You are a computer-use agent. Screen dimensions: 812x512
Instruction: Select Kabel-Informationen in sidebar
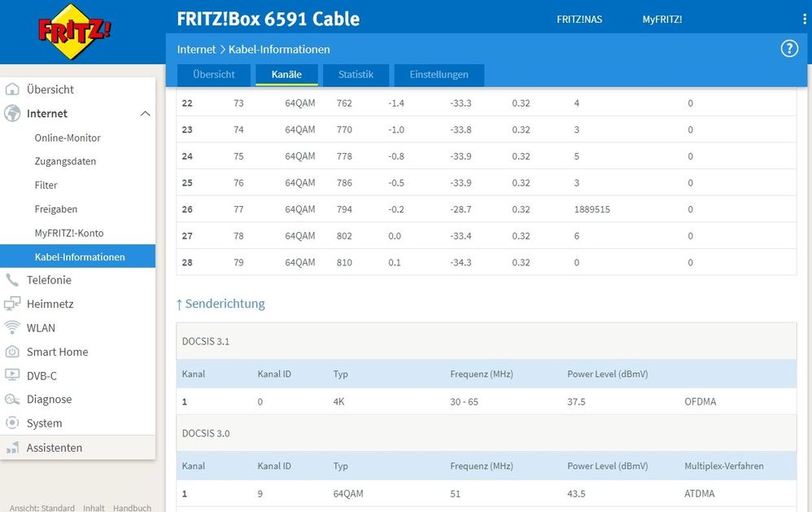point(77,256)
